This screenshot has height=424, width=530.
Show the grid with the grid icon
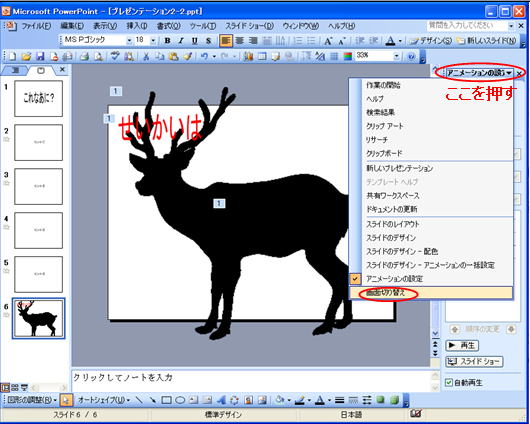click(334, 56)
